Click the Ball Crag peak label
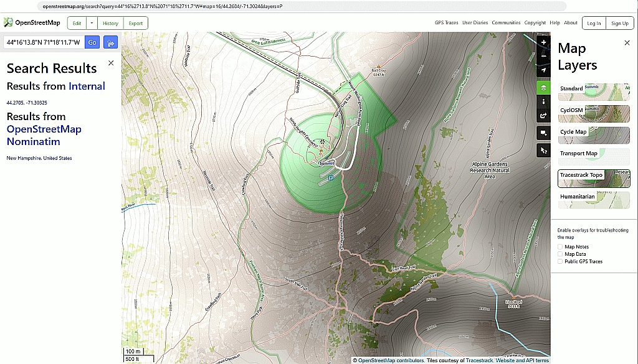The height and width of the screenshot is (364, 638). [378, 72]
